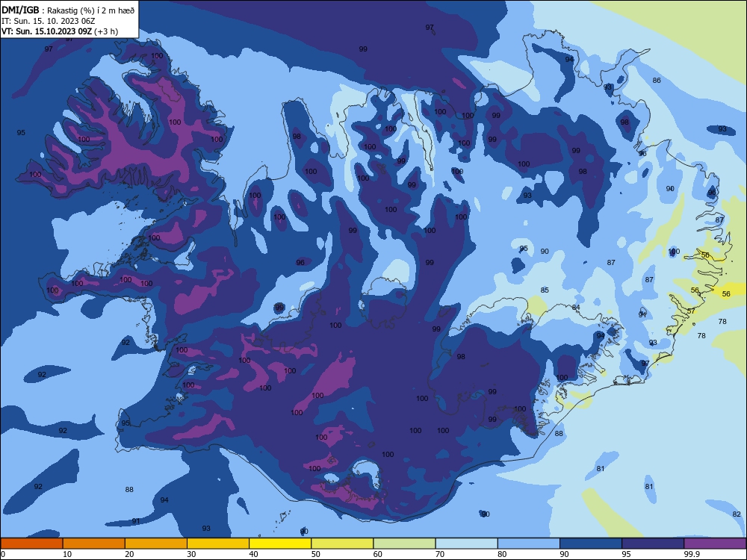Select the bright yellow 40–50 legend swatch
747x560 pixels.
[x=280, y=544]
